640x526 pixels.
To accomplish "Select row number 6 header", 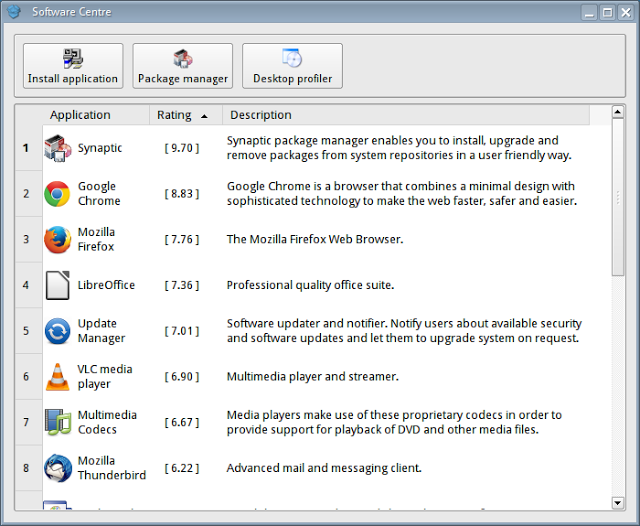I will click(x=29, y=377).
